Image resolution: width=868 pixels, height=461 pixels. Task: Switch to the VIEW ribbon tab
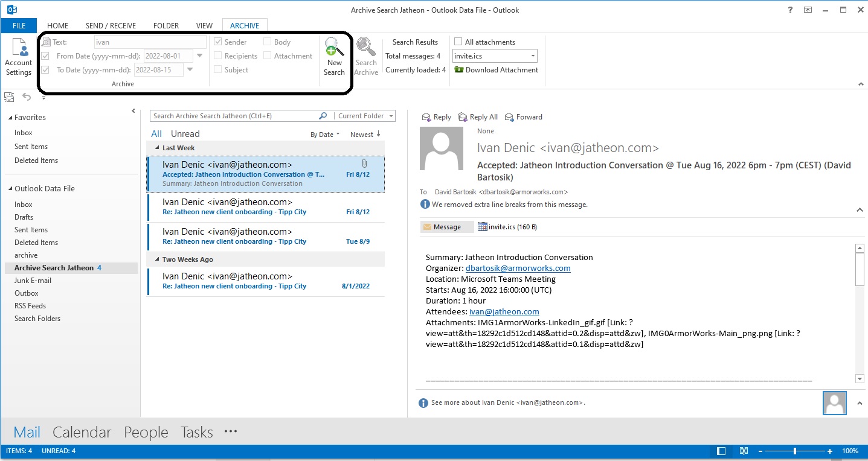204,26
